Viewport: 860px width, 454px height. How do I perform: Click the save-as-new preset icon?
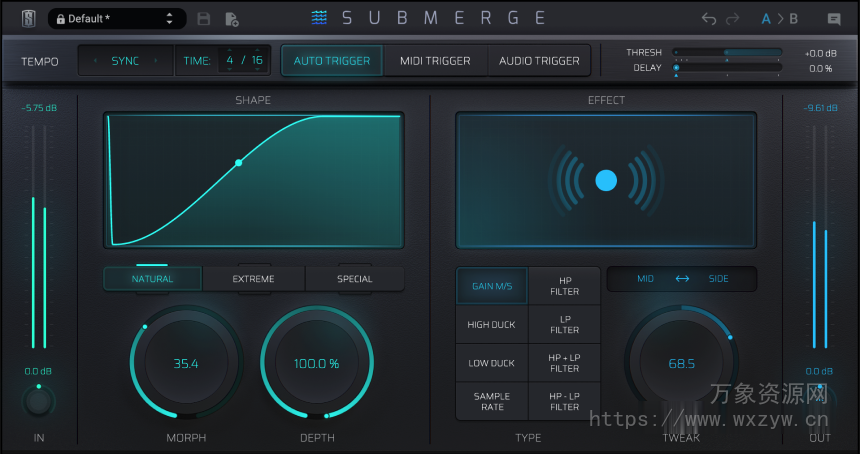pos(232,19)
